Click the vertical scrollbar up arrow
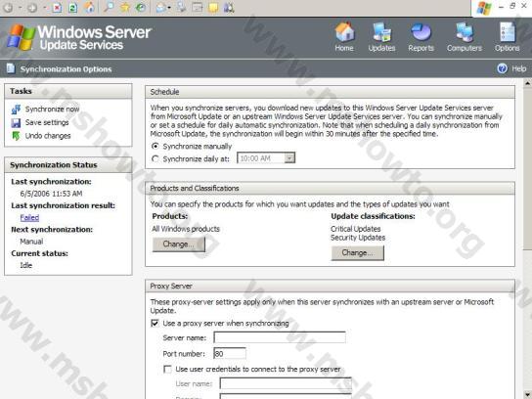This screenshot has width=532, height=399. [x=527, y=83]
